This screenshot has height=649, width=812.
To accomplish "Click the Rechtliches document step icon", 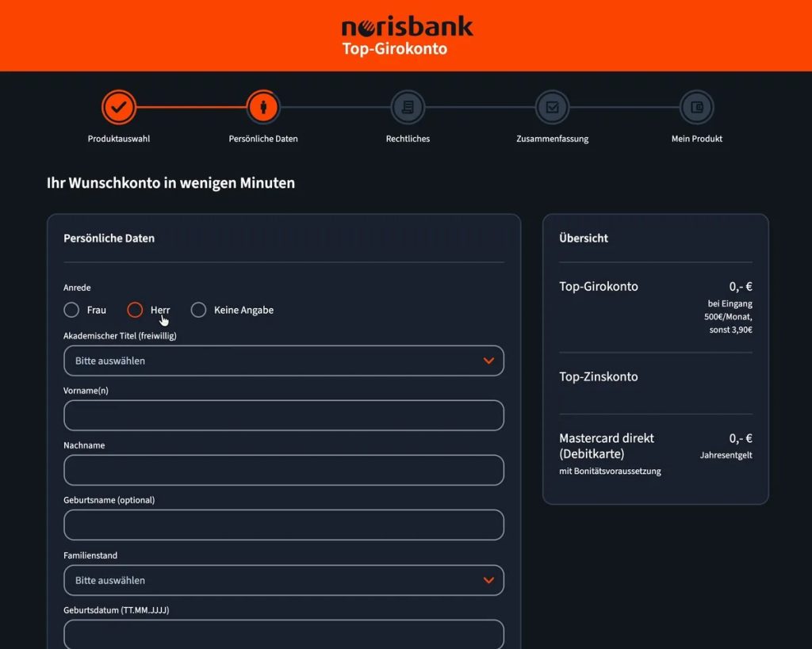I will point(408,107).
